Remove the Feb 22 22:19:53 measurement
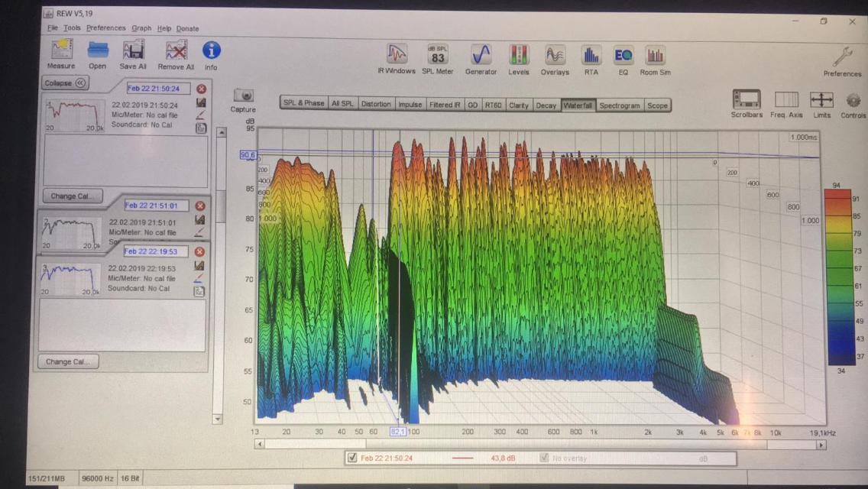The height and width of the screenshot is (489, 868). (199, 251)
